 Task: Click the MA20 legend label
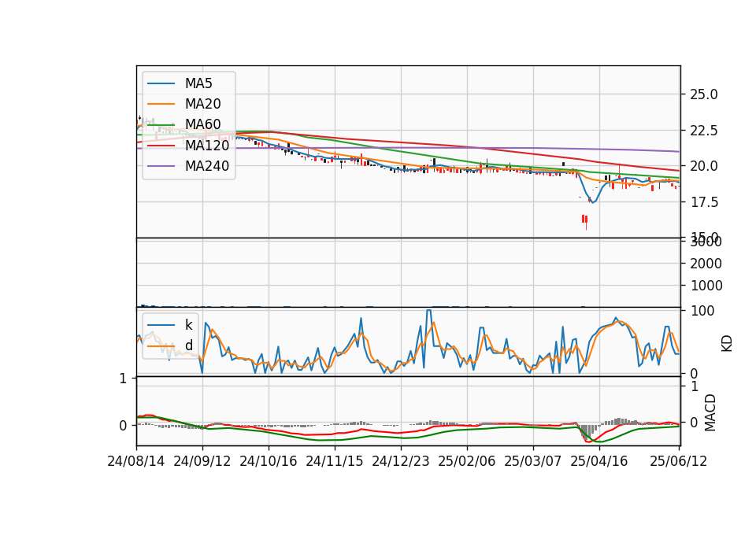click(202, 104)
